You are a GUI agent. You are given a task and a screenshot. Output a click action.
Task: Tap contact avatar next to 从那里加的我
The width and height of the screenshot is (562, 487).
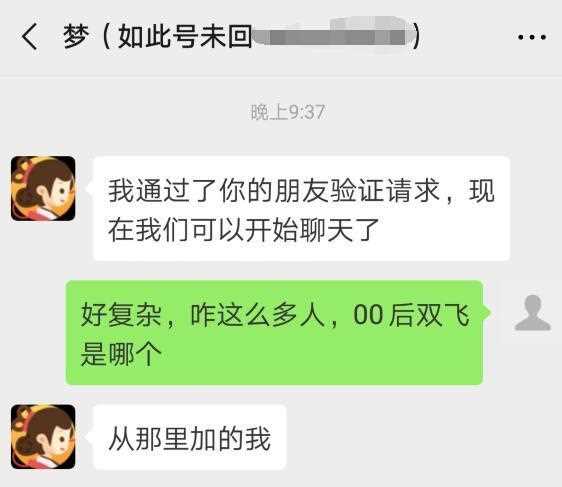[43, 436]
